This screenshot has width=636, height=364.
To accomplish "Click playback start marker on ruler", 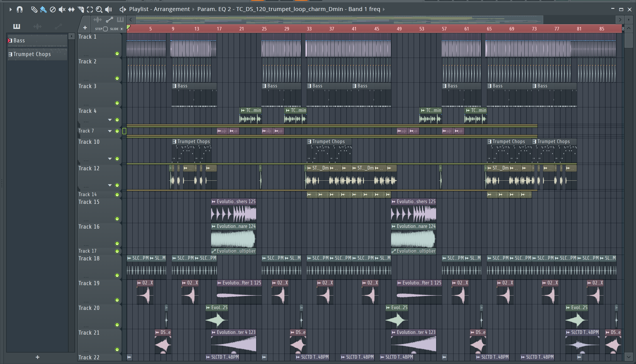I will 129,27.
